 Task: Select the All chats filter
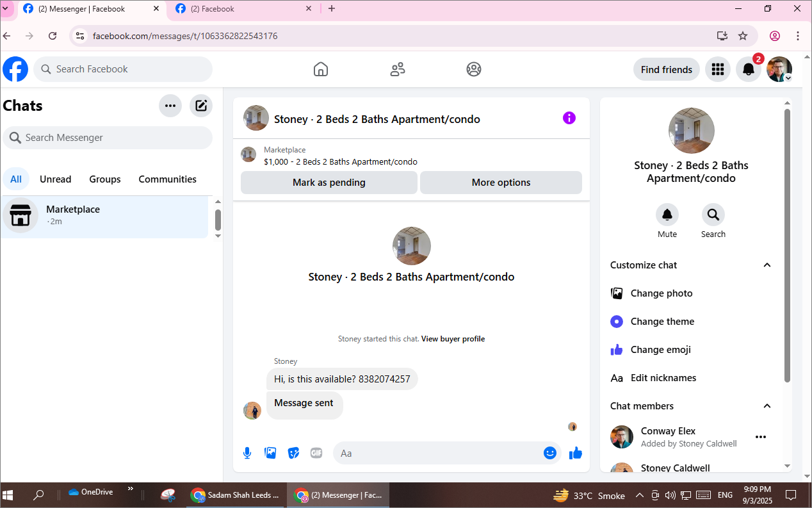(x=16, y=179)
